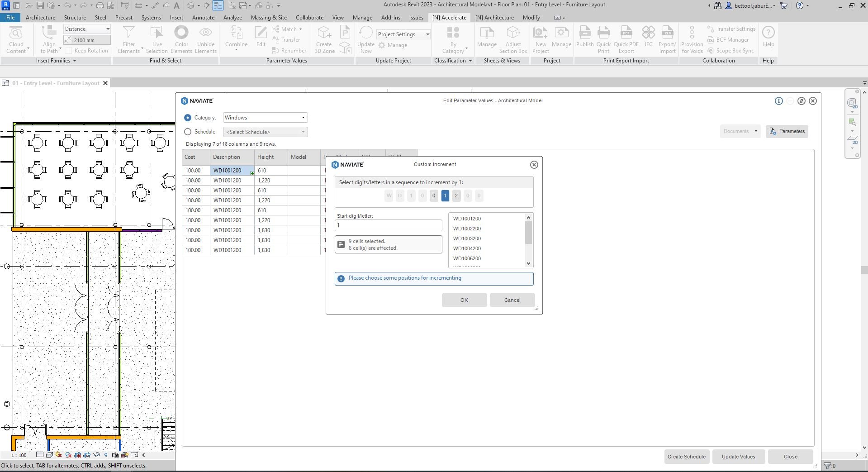
Task: Select the Category radio button
Action: [188, 117]
